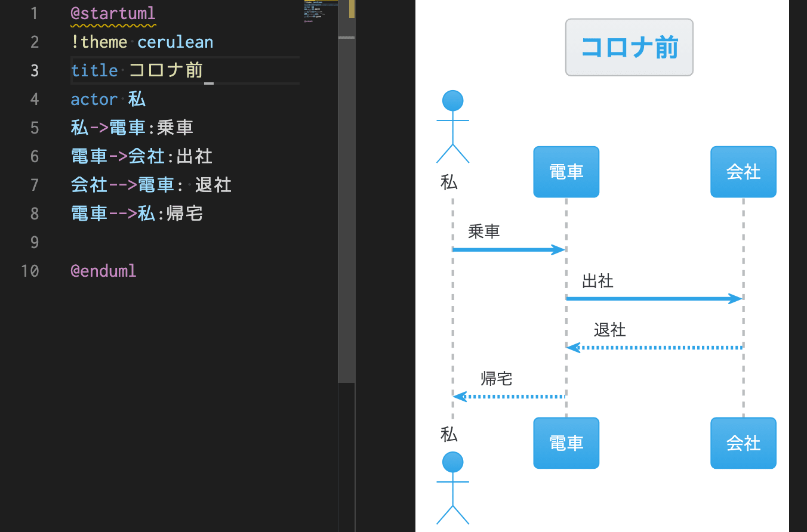Click the title keyword on line 3

click(x=94, y=70)
